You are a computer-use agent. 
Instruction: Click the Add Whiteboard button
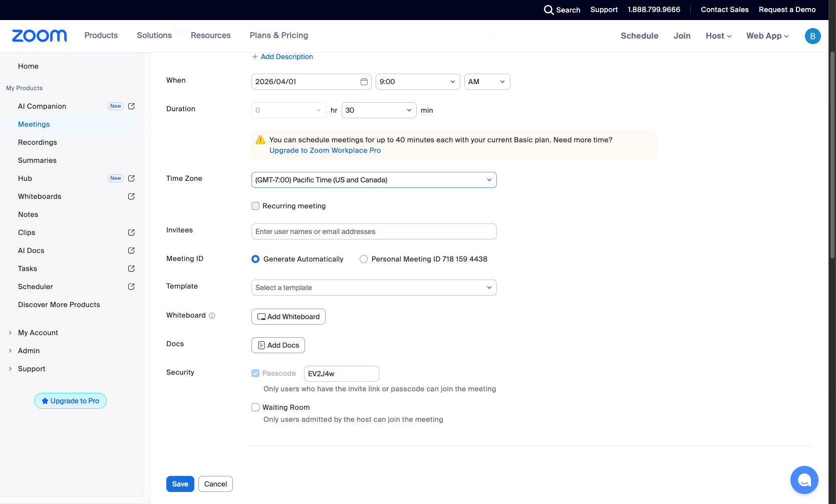coord(289,317)
